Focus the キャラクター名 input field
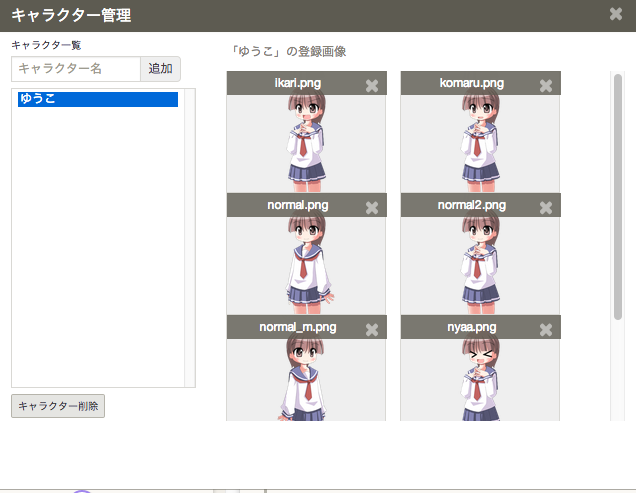 tap(76, 69)
